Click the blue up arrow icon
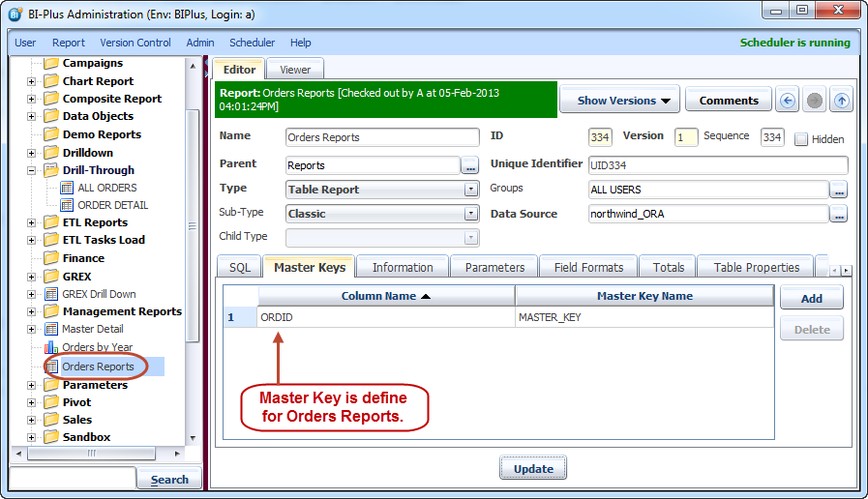The image size is (868, 499). (842, 101)
